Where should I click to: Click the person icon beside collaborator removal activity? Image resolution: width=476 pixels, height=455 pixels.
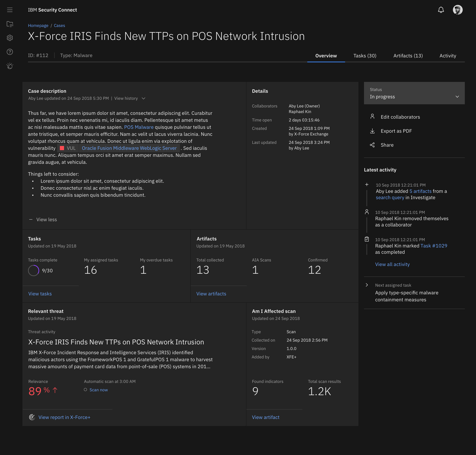(x=367, y=212)
